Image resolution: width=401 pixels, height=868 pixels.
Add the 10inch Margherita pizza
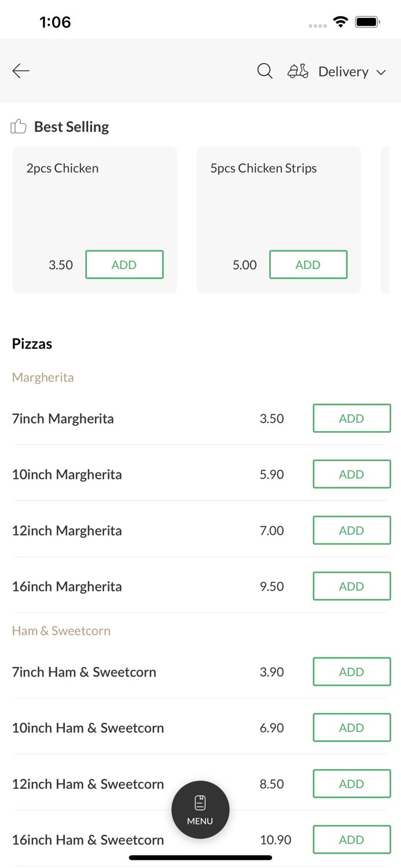tap(352, 474)
